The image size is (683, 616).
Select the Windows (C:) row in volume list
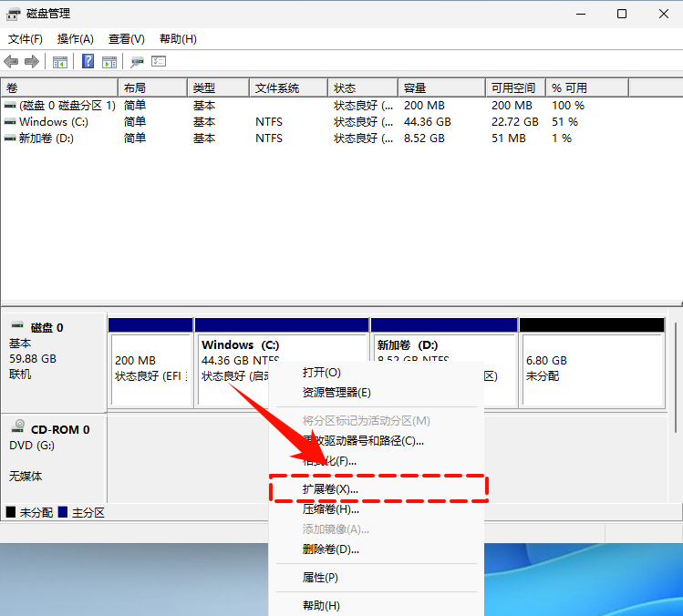click(x=54, y=122)
